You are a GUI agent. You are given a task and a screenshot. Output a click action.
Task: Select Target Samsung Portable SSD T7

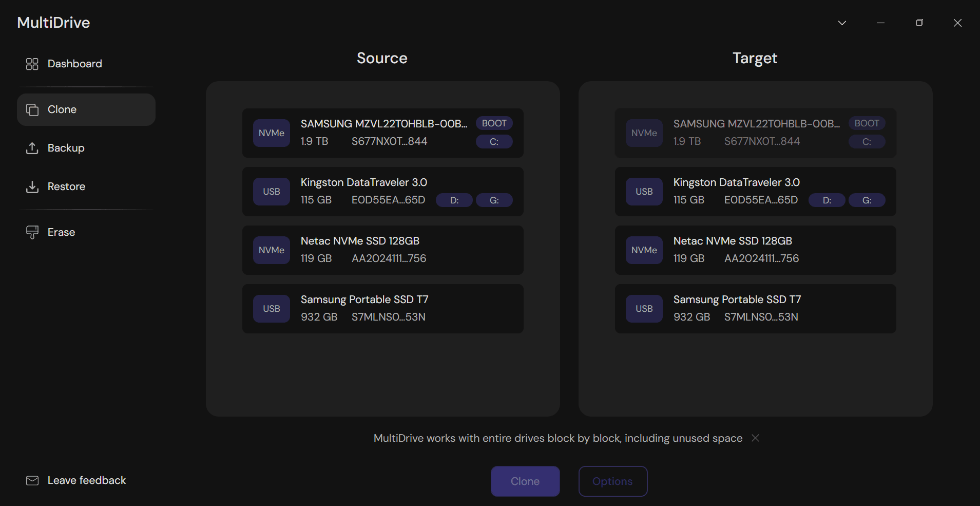(756, 309)
